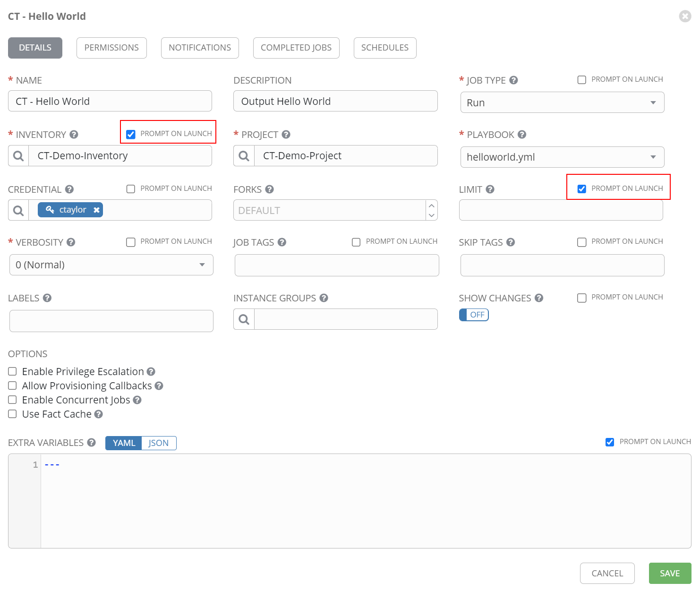Check the Use Fact Cache option
700x591 pixels.
[x=12, y=414]
